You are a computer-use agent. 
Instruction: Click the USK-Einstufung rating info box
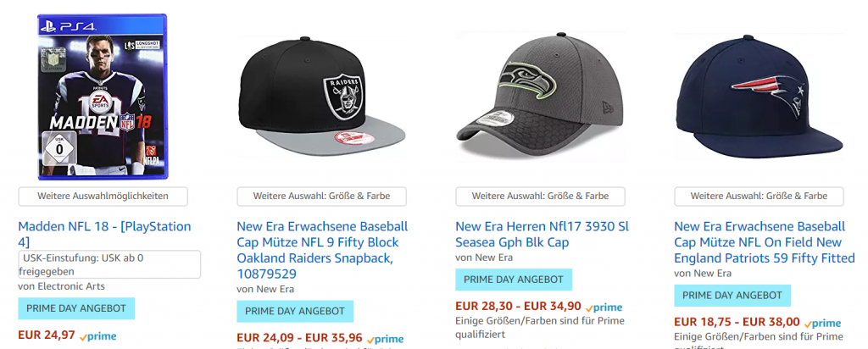click(109, 264)
